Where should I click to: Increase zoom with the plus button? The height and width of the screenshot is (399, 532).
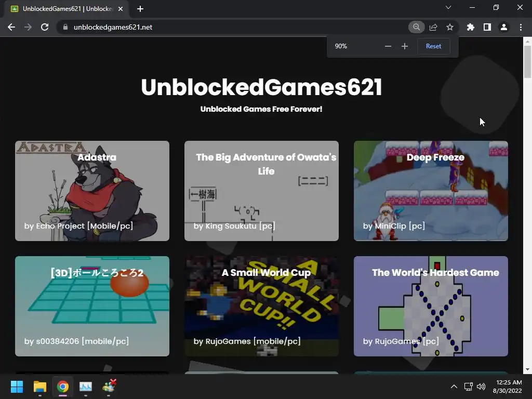click(404, 46)
